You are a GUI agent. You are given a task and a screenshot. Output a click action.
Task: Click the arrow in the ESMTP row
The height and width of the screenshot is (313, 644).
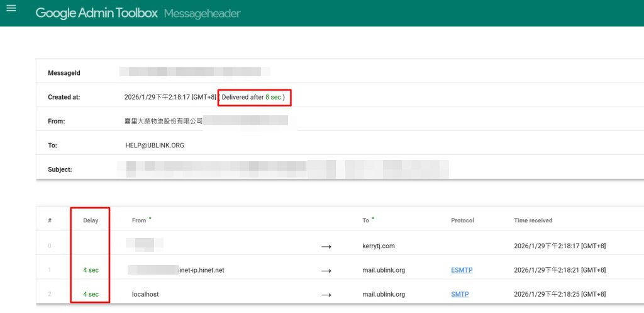pyautogui.click(x=326, y=271)
